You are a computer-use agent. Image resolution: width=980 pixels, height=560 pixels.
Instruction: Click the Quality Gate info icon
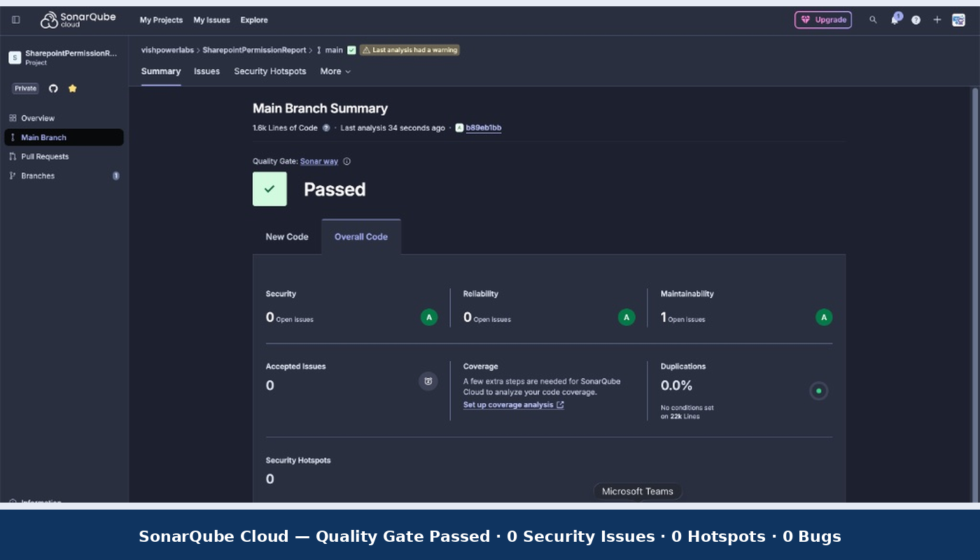346,162
